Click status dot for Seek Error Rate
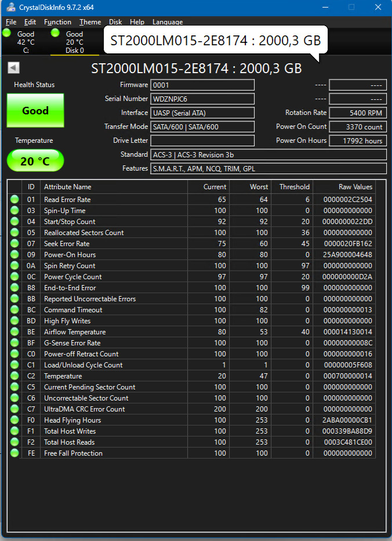 click(x=14, y=244)
